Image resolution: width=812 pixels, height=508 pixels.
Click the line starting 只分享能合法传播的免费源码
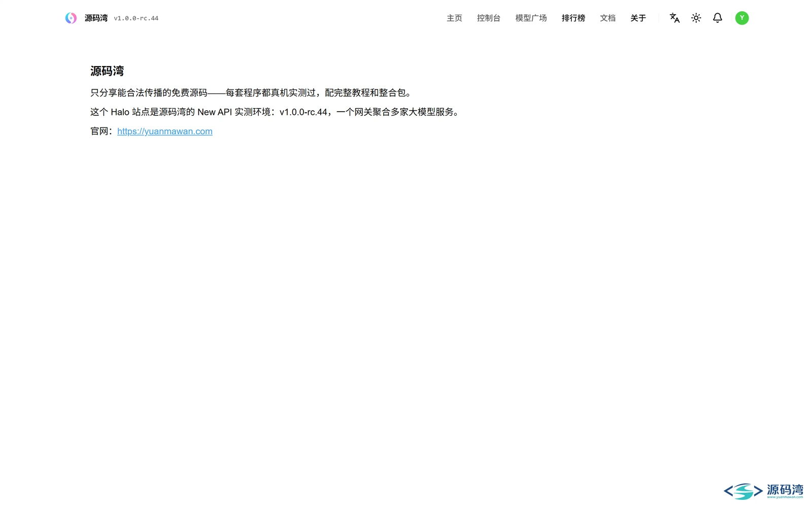252,92
